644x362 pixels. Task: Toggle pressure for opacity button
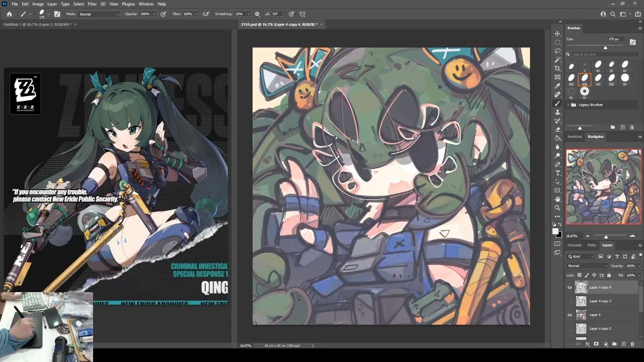click(164, 14)
